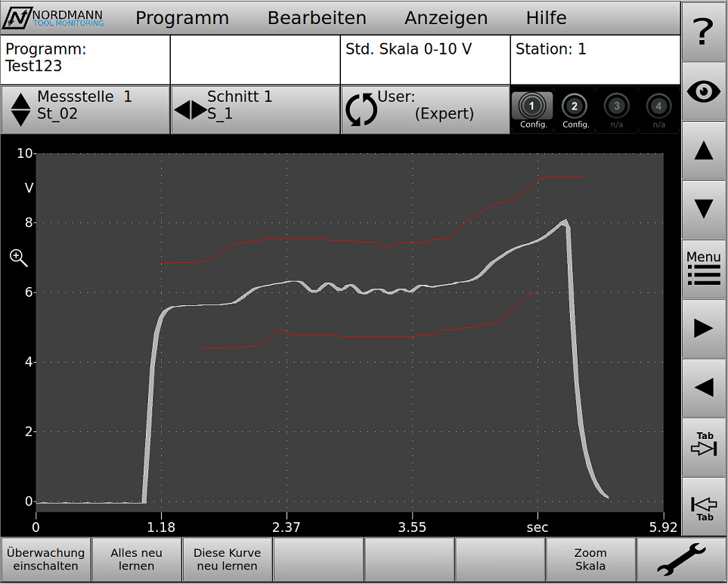
Task: Click the left arrow navigation button
Action: tap(704, 388)
